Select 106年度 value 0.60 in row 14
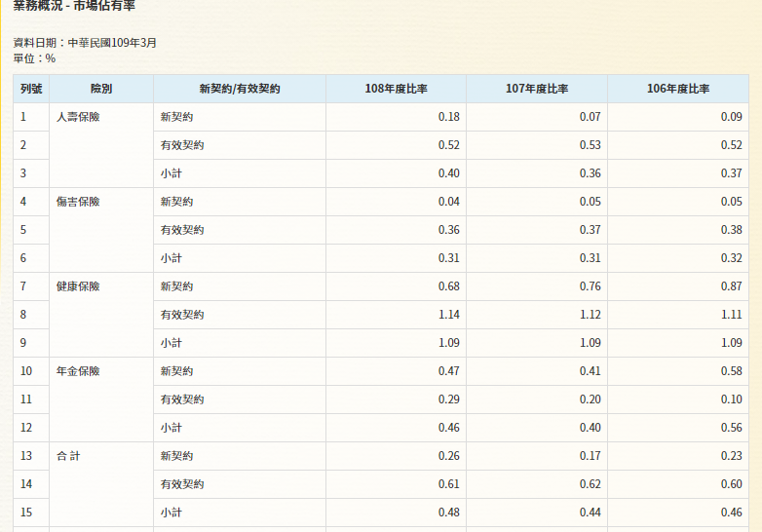The image size is (762, 532). pos(732,484)
